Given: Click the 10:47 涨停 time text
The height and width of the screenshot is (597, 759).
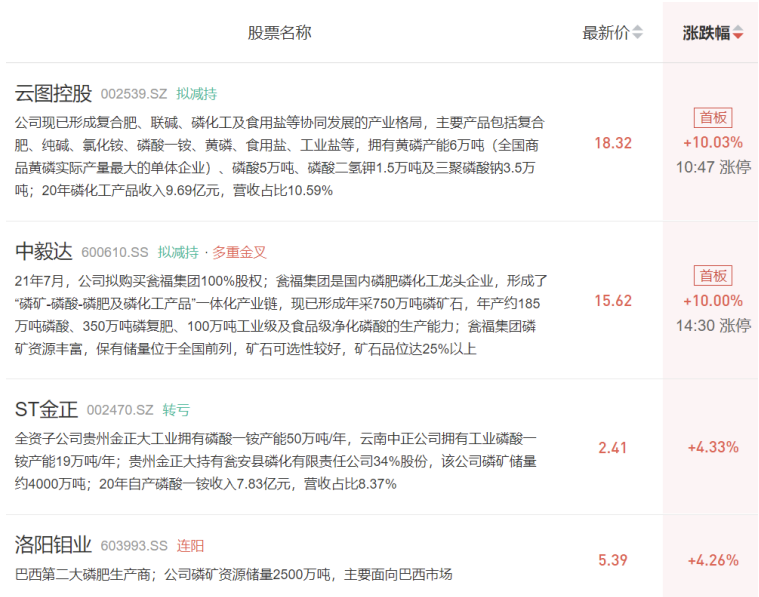Looking at the screenshot, I should click(x=713, y=167).
